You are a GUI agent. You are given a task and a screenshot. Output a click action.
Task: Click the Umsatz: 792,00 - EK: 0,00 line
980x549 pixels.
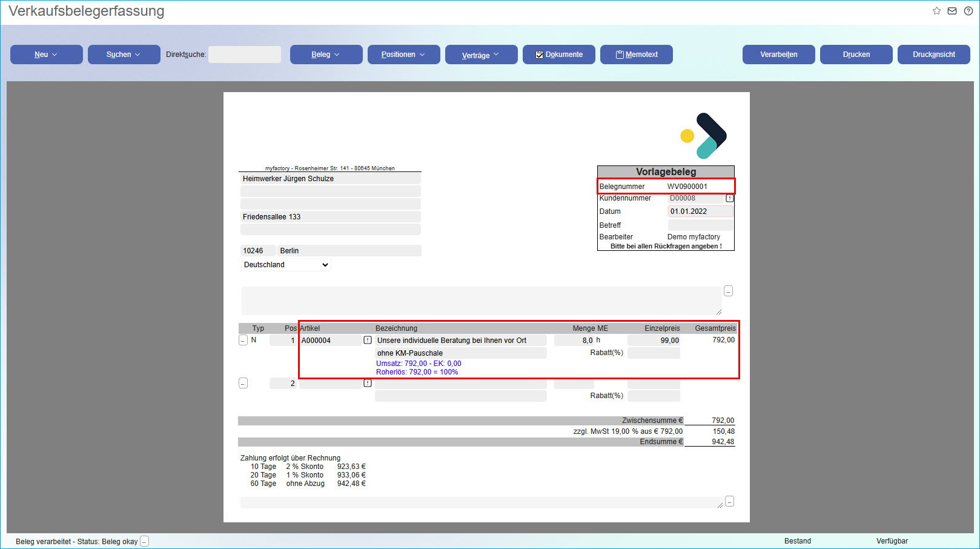coord(419,364)
